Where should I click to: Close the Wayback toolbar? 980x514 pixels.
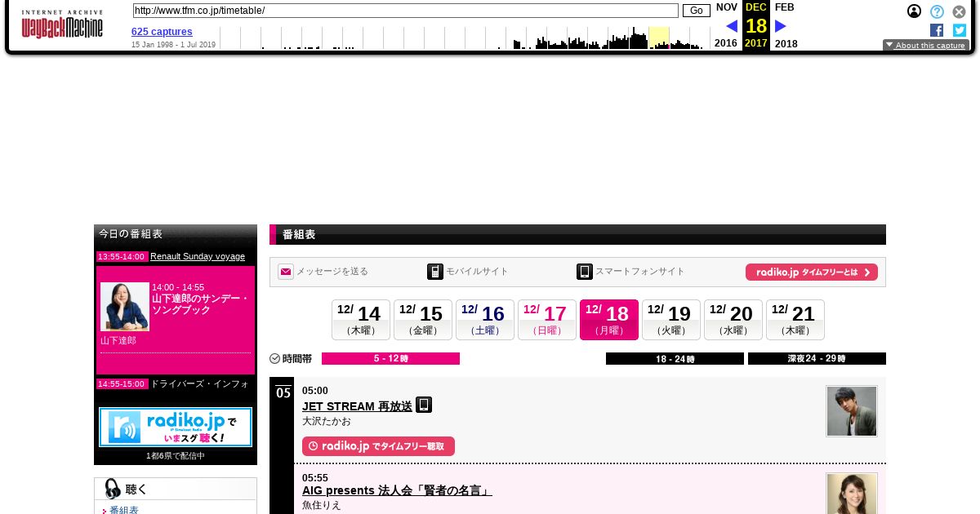click(x=960, y=11)
